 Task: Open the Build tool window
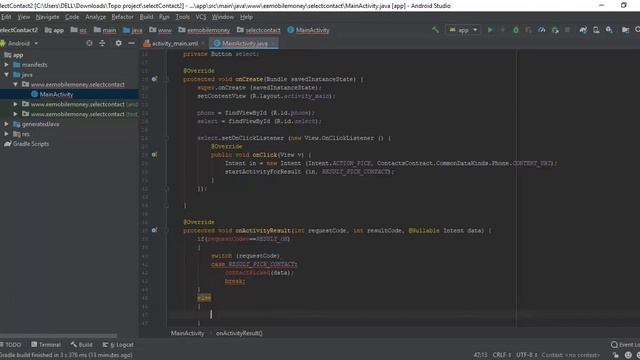pyautogui.click(x=81, y=345)
